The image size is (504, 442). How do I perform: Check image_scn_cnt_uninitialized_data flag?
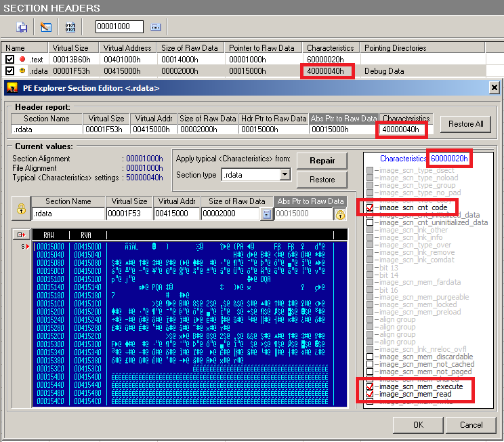tap(370, 222)
